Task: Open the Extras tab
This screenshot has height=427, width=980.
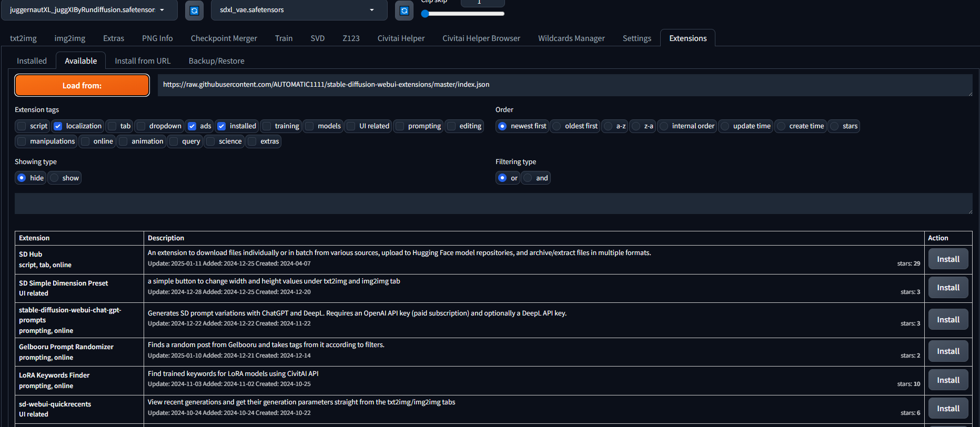Action: [x=114, y=38]
